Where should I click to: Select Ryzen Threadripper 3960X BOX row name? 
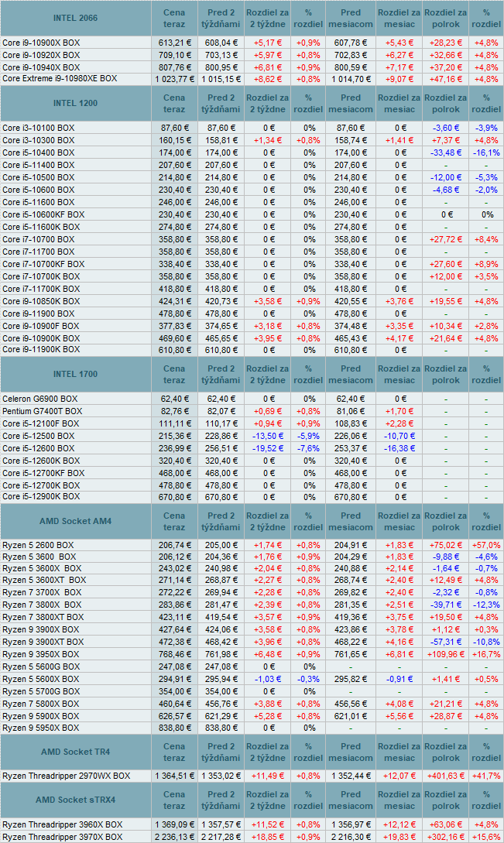tap(63, 824)
